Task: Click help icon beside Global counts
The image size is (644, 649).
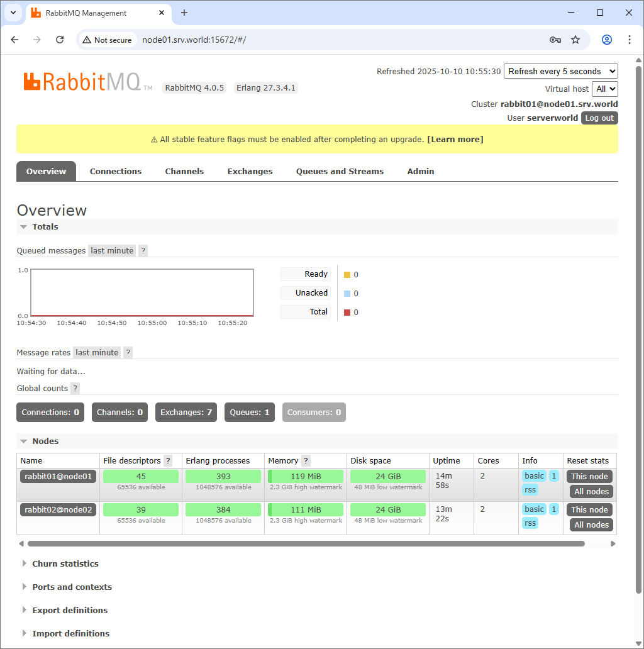Action: pos(75,389)
